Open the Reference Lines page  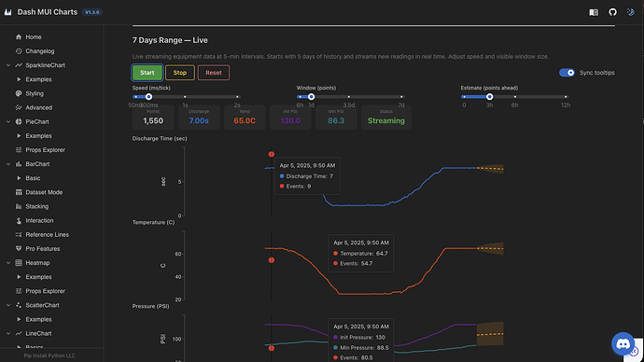coord(48,235)
